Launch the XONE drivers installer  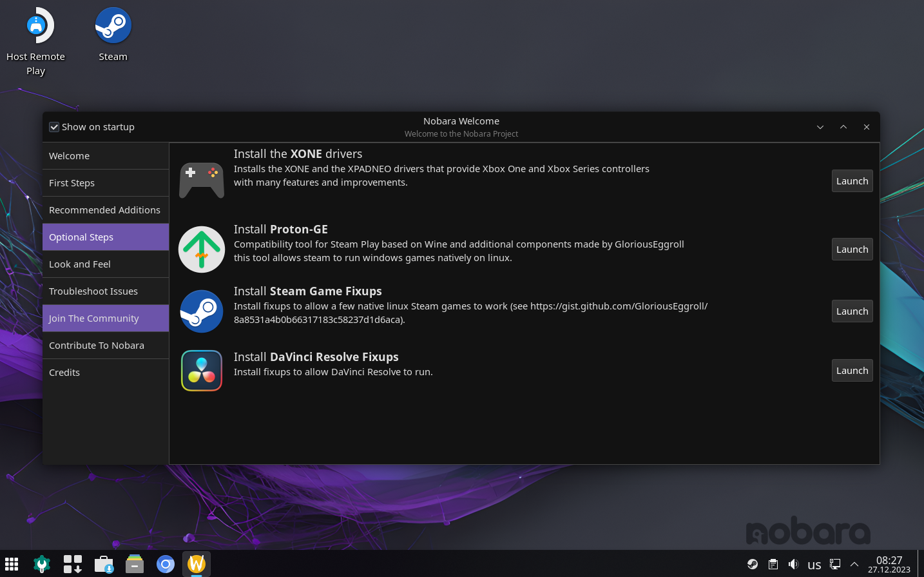click(x=852, y=181)
